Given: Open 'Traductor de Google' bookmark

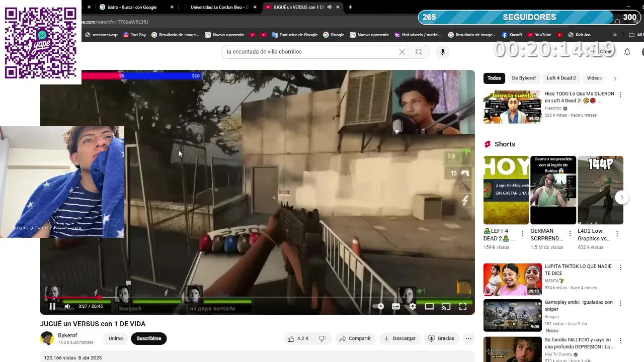Looking at the screenshot, I should (294, 35).
